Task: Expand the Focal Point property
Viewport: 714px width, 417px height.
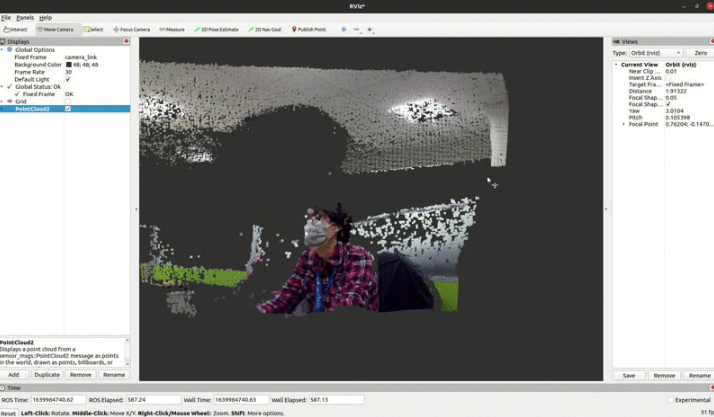Action: tap(623, 124)
